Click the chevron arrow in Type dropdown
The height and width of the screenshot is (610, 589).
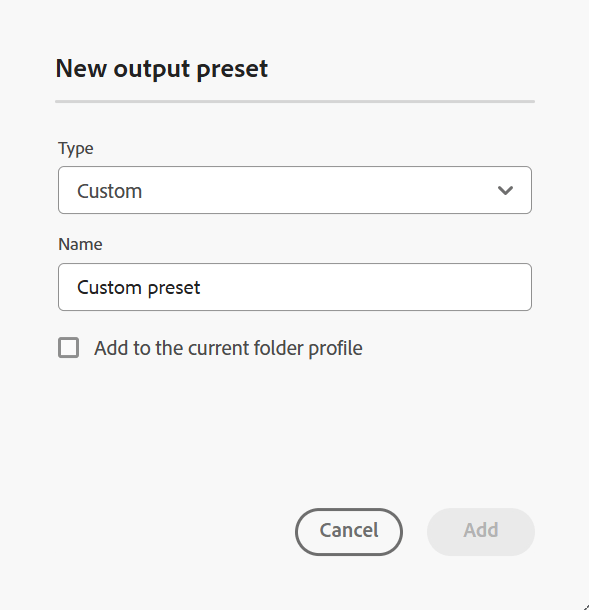[x=505, y=190]
